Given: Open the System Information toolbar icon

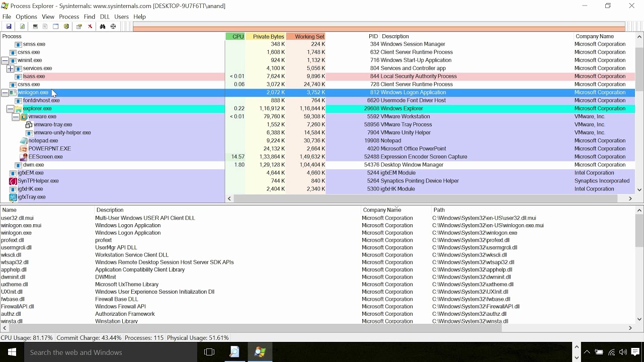Looking at the screenshot, I should click(x=35, y=27).
